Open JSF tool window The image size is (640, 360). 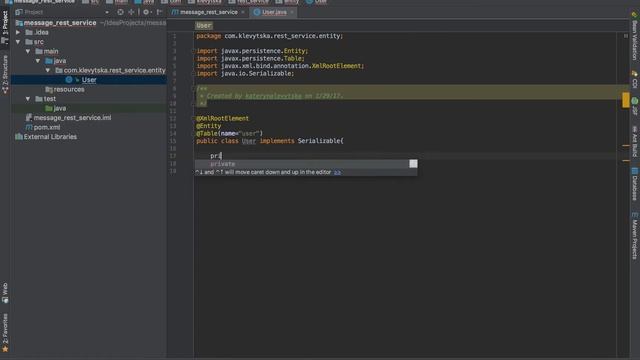coord(635,106)
